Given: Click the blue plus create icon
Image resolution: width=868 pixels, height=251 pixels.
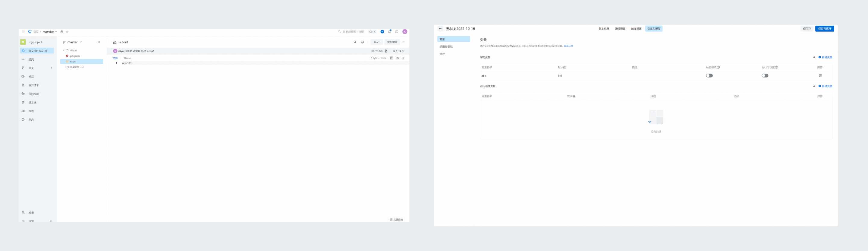Looking at the screenshot, I should [x=382, y=32].
